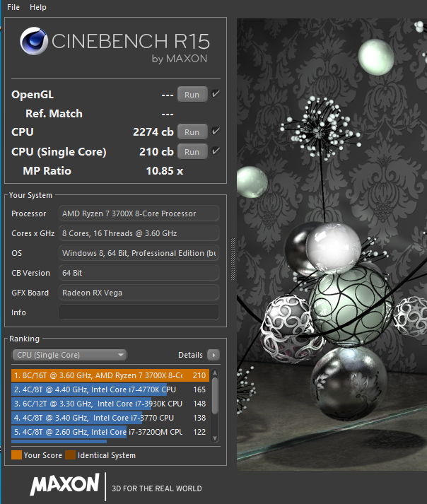Select the Ryzen 7 3700X ranking row
Image resolution: width=427 pixels, height=504 pixels.
coord(110,375)
